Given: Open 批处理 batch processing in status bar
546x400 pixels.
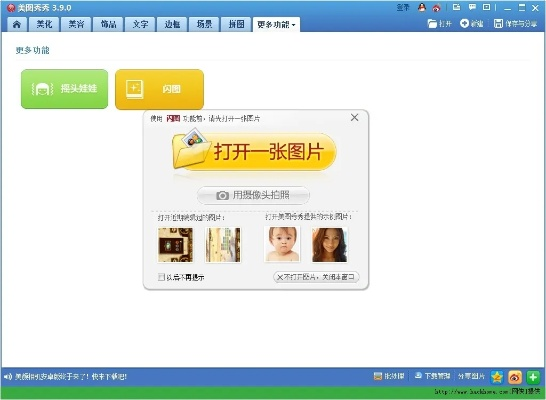Looking at the screenshot, I should tap(389, 376).
